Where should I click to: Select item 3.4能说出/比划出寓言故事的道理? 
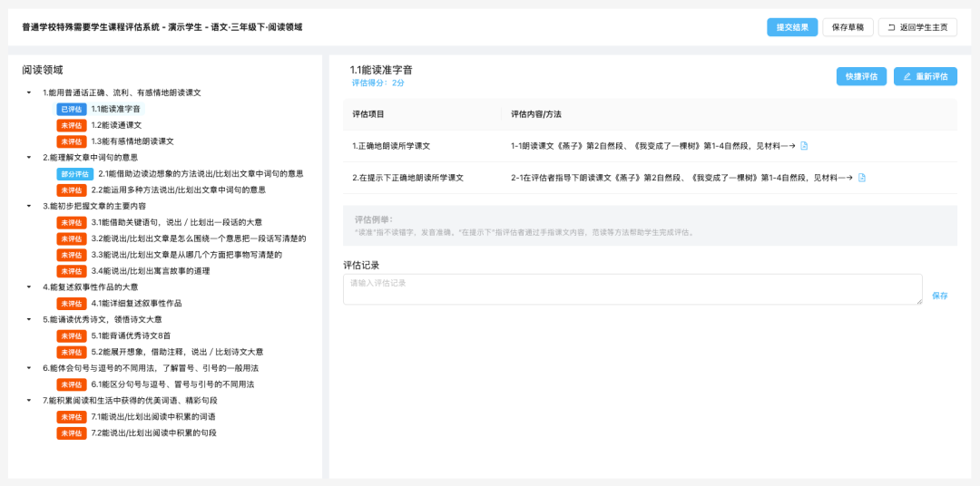151,271
